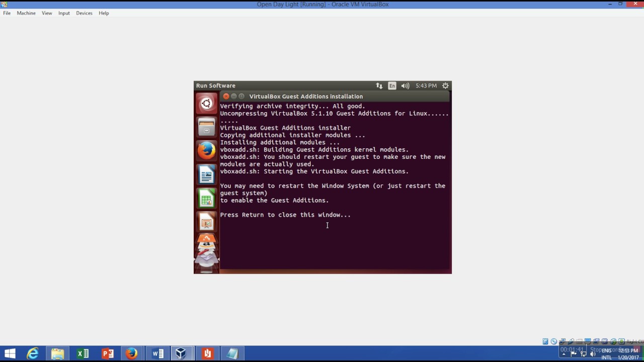Open LibreOffice Calc in the Ubuntu launcher
This screenshot has width=644, height=362.
tap(206, 199)
